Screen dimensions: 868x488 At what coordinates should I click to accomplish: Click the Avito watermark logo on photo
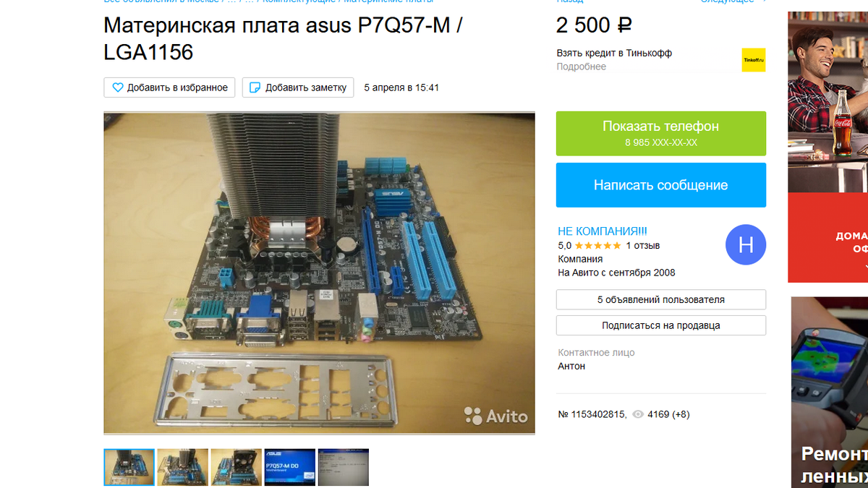(496, 416)
